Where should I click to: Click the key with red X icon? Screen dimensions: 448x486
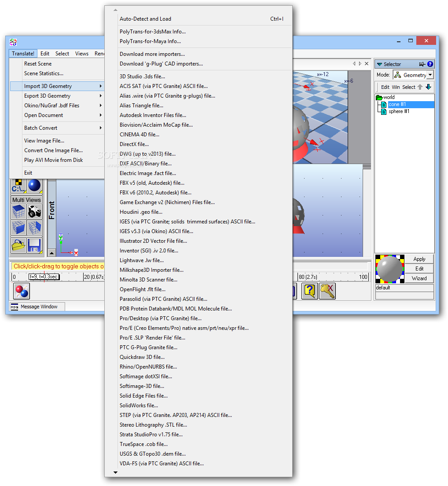(327, 291)
